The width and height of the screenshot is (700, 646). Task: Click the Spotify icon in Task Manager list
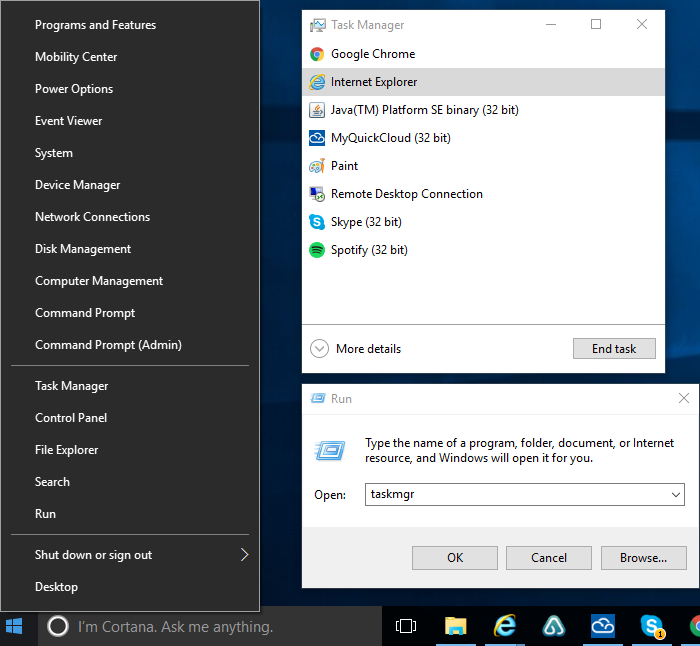coord(317,250)
